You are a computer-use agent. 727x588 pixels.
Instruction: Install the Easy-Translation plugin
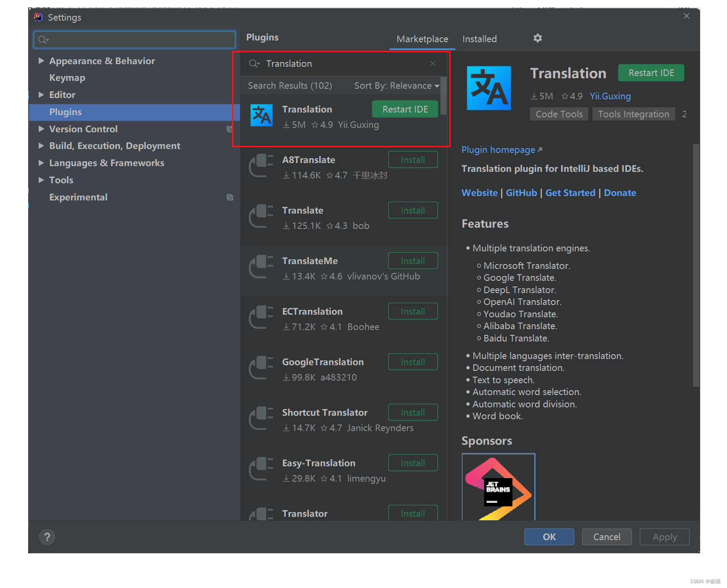(413, 463)
